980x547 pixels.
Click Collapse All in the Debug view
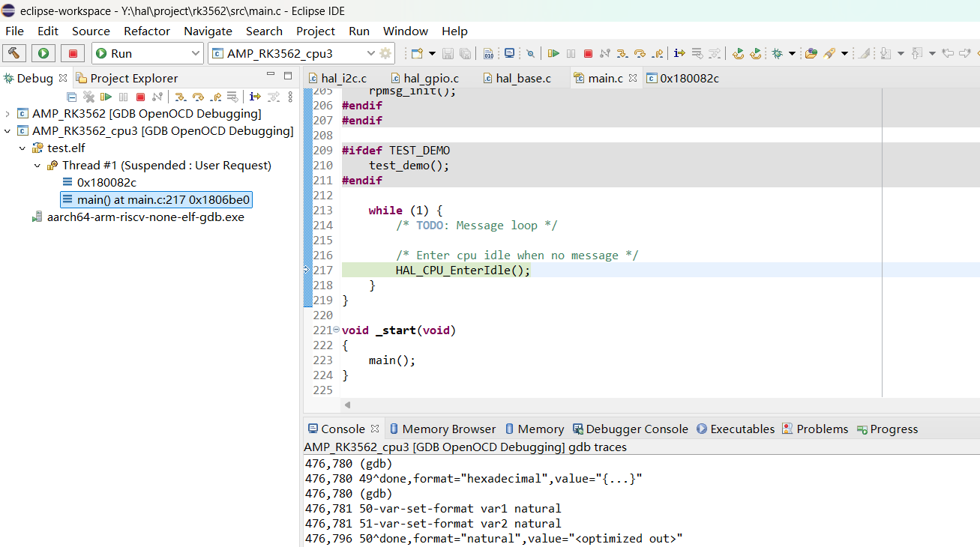pos(72,97)
